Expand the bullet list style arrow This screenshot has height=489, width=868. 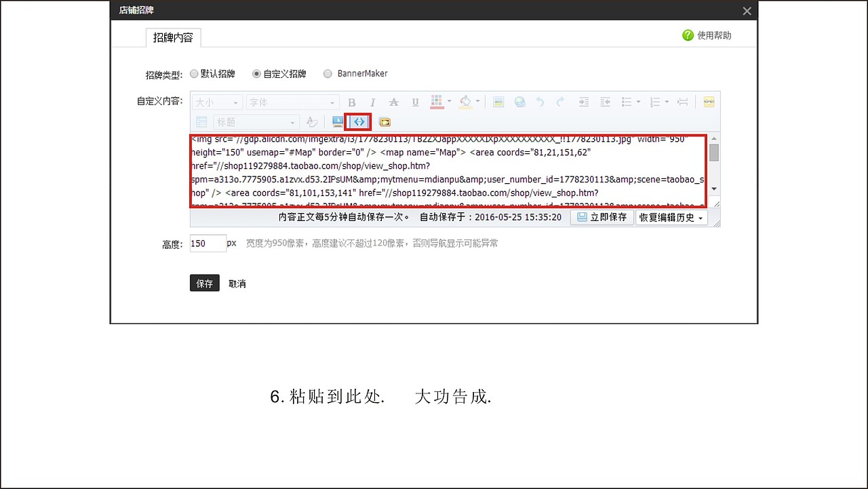pyautogui.click(x=639, y=102)
